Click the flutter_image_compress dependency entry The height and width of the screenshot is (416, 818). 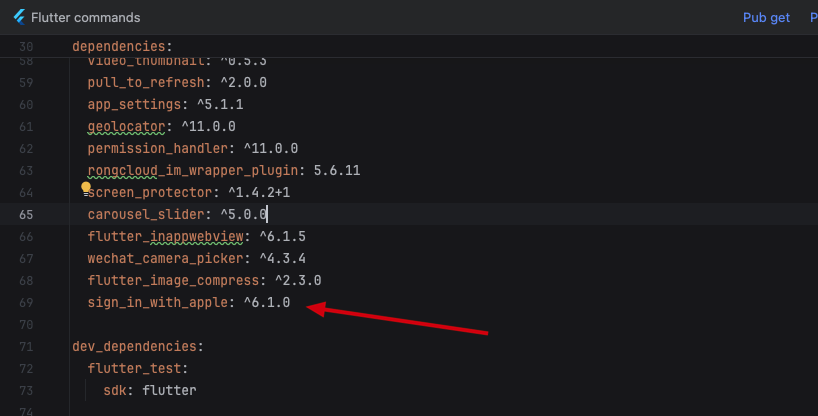tap(173, 280)
